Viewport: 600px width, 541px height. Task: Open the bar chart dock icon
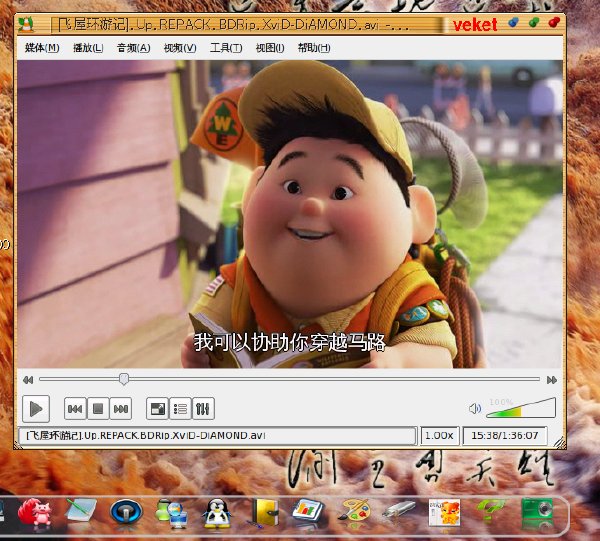click(308, 510)
